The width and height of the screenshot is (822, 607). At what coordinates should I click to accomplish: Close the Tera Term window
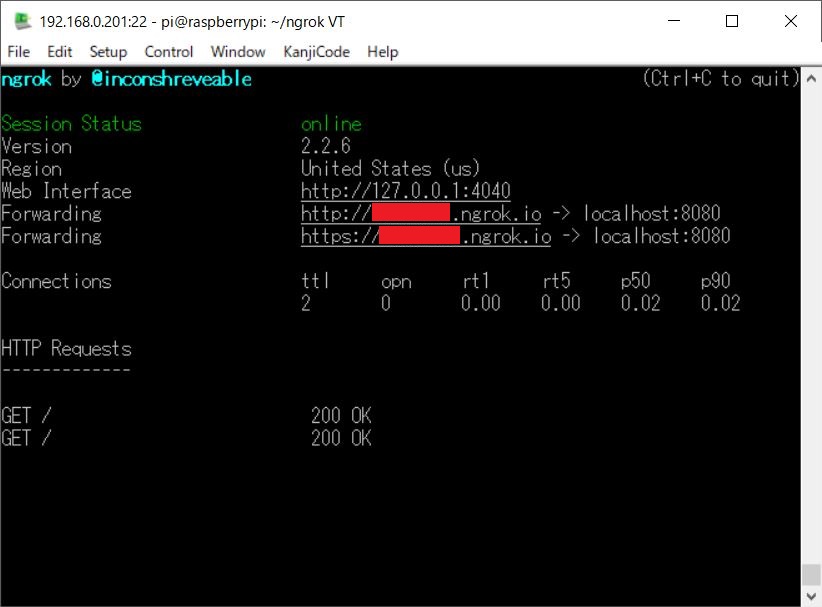tap(791, 21)
